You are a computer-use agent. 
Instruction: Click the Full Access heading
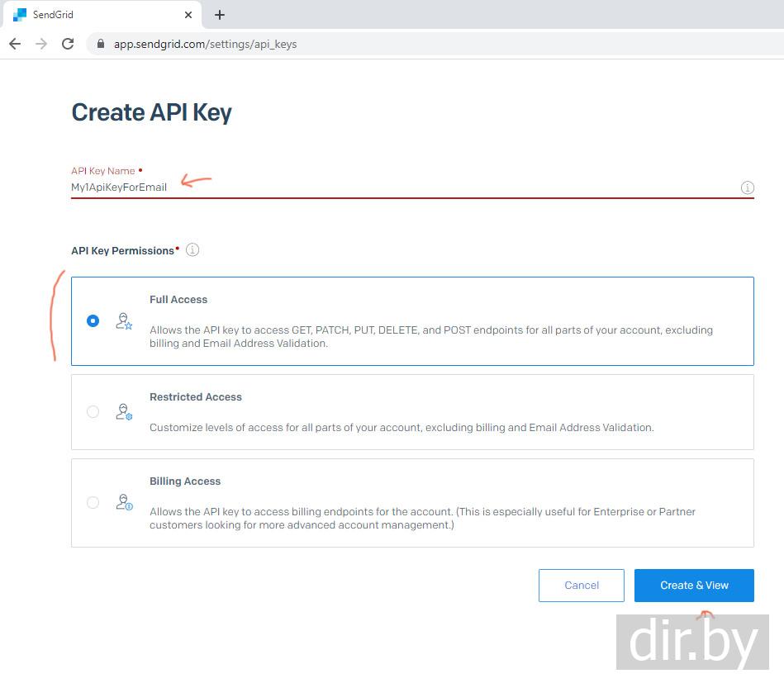[x=178, y=300]
